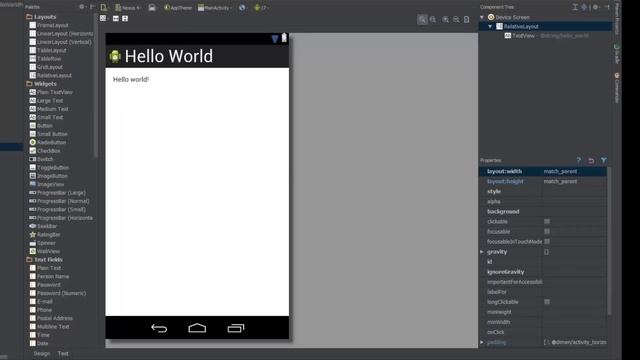Click the actual size zoom icon
Image resolution: width=640 pixels, height=360 pixels.
point(433,20)
